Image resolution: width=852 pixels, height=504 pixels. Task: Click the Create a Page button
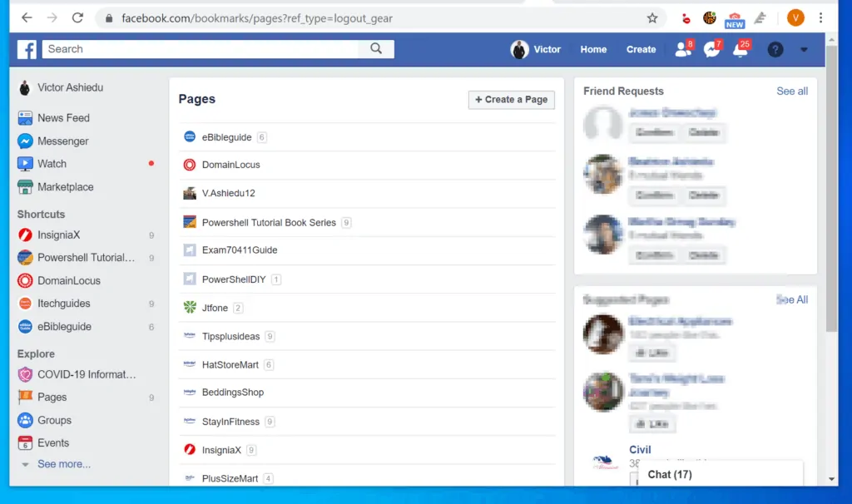(x=512, y=100)
